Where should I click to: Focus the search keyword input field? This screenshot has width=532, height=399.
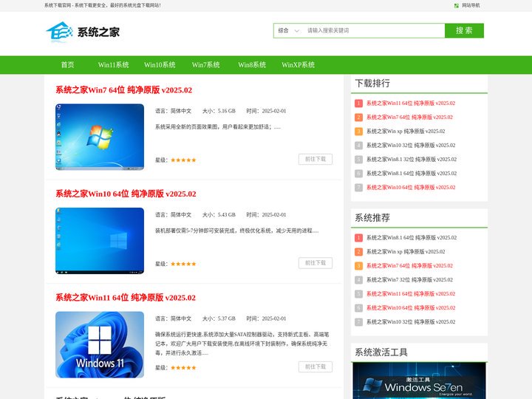[x=375, y=30]
